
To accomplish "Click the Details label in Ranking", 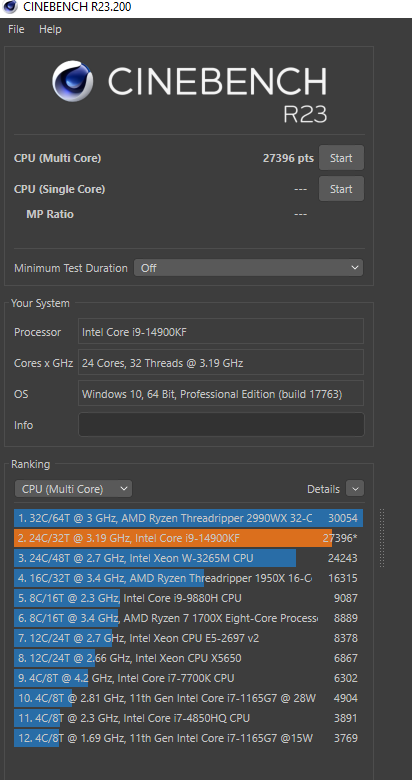I will point(323,489).
